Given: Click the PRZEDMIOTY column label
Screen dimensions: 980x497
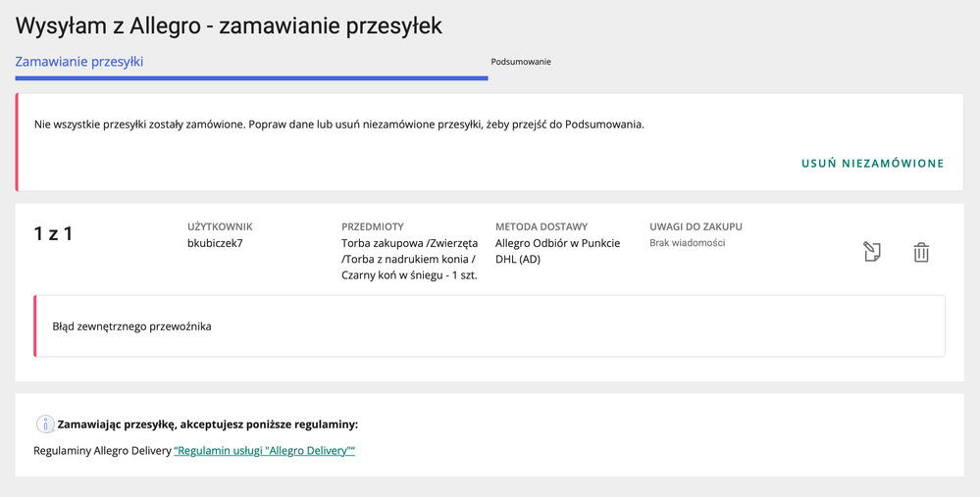Looking at the screenshot, I should [373, 227].
